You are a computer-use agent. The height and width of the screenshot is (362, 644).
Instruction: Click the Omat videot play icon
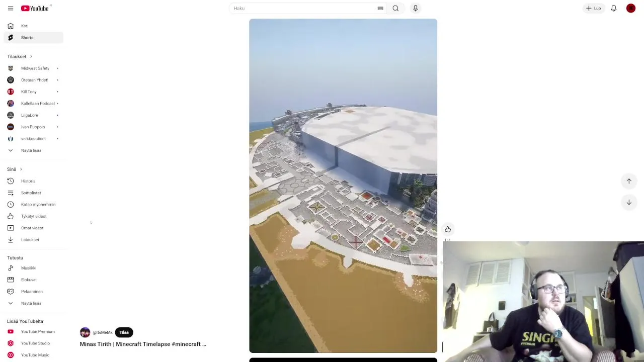click(11, 228)
